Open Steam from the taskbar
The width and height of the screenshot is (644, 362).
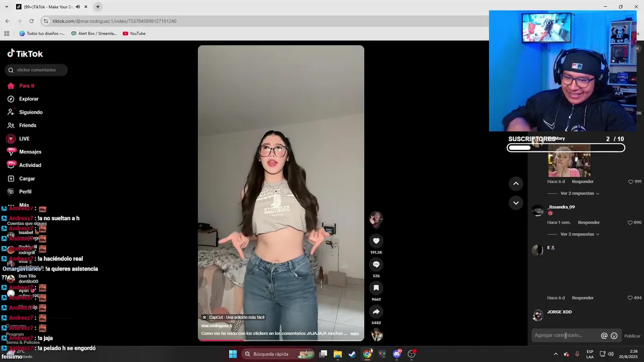point(352,354)
